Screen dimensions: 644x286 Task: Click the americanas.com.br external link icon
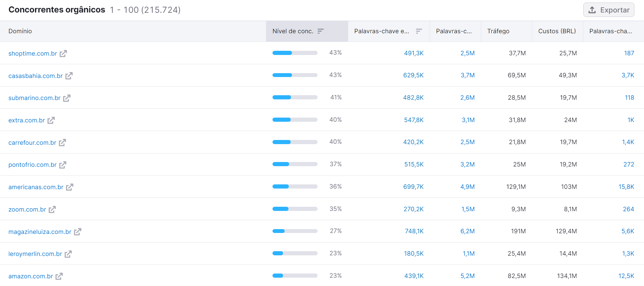70,187
